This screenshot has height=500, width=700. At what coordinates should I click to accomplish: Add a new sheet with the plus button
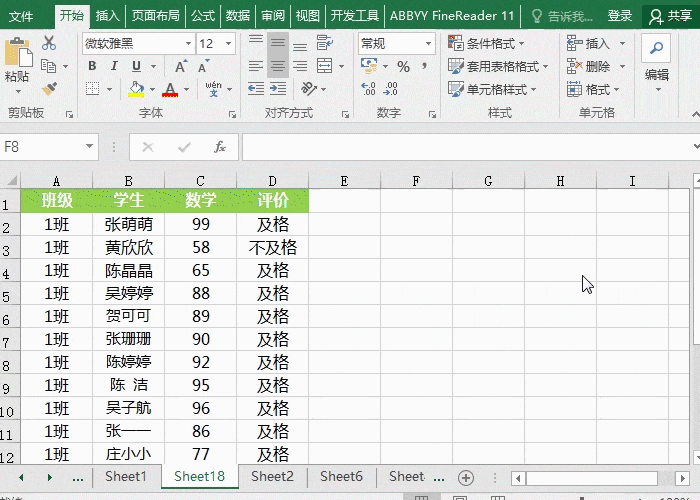[x=465, y=477]
